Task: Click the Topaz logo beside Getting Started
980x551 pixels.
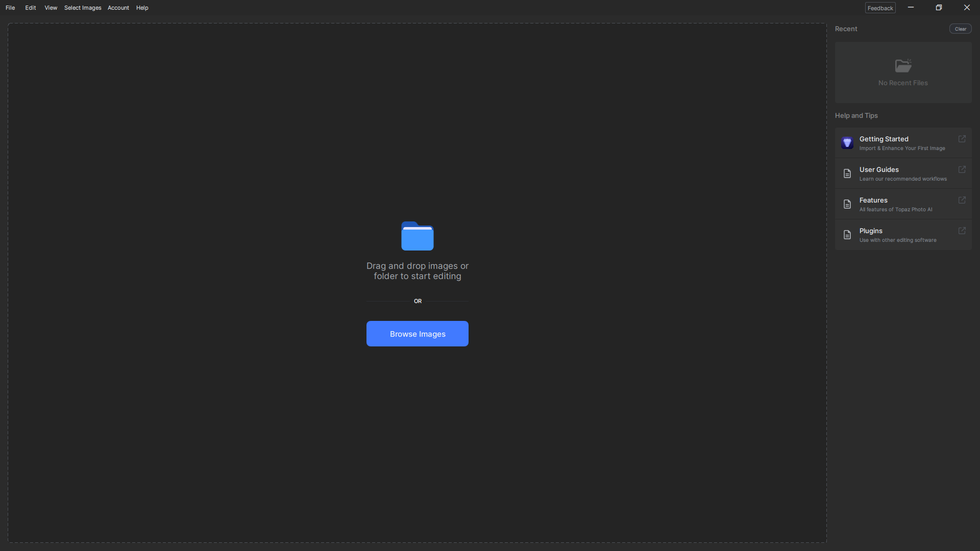Action: [847, 143]
